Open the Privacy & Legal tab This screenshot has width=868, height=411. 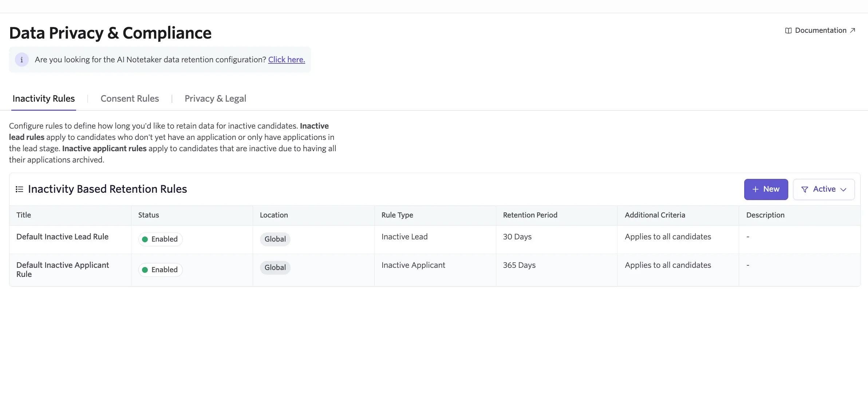click(x=215, y=98)
